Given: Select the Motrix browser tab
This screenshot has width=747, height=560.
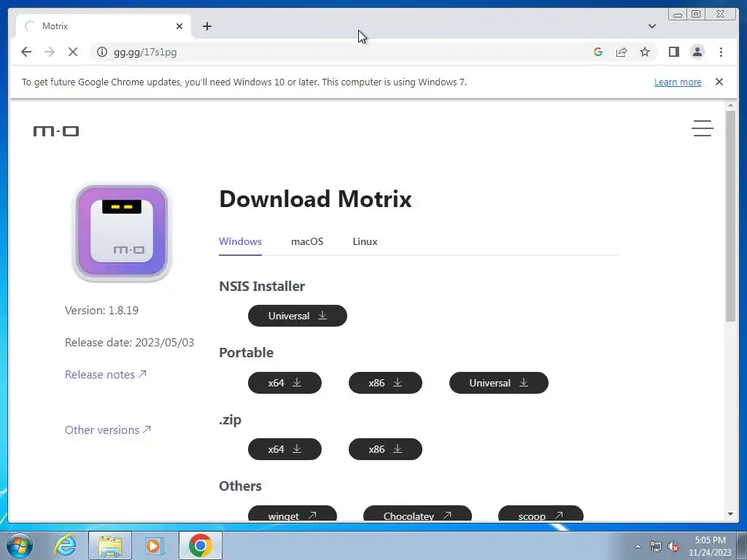Looking at the screenshot, I should 104,26.
